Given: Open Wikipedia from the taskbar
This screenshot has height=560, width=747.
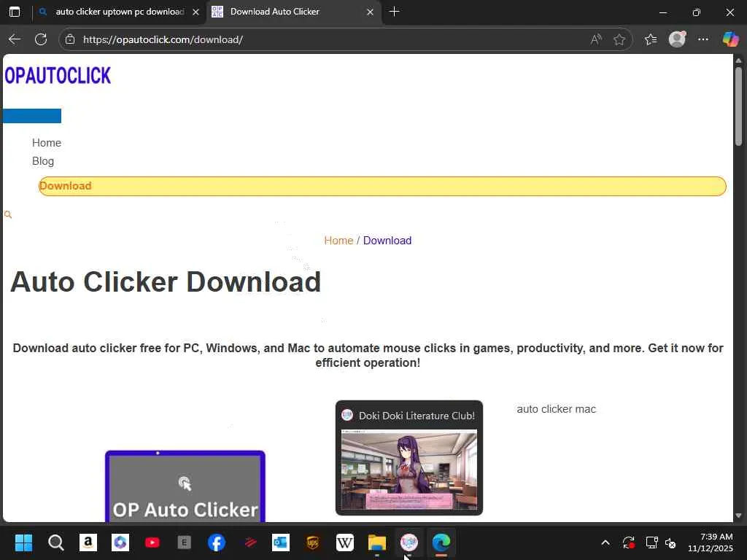Looking at the screenshot, I should coord(345,542).
